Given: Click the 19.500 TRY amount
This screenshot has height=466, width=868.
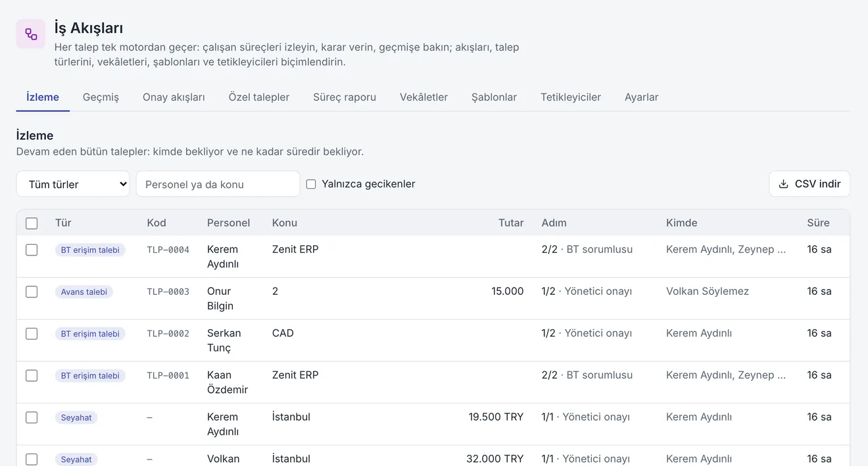Looking at the screenshot, I should click(496, 417).
